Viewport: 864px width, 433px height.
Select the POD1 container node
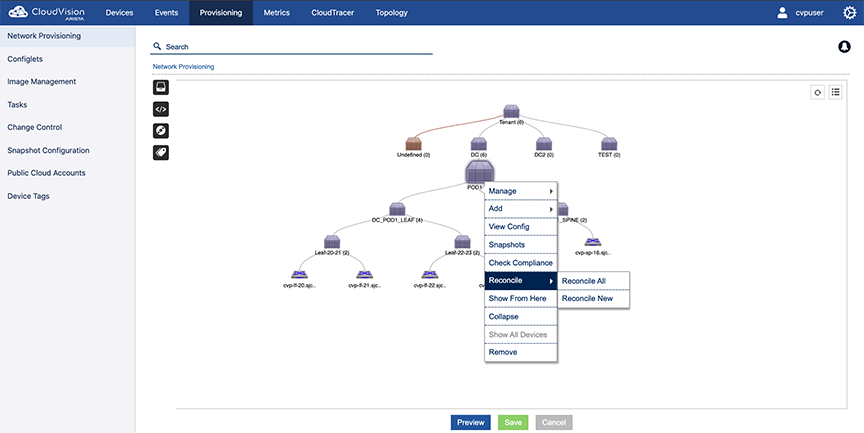pyautogui.click(x=479, y=172)
